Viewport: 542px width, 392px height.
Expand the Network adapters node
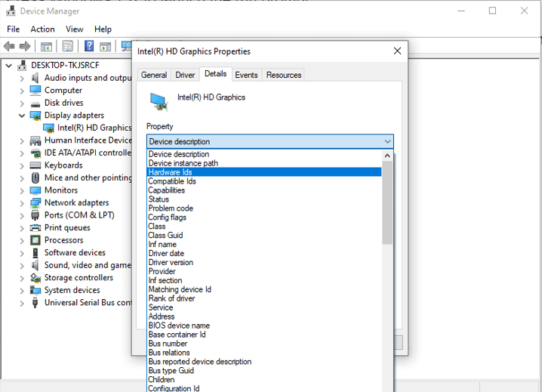22,203
